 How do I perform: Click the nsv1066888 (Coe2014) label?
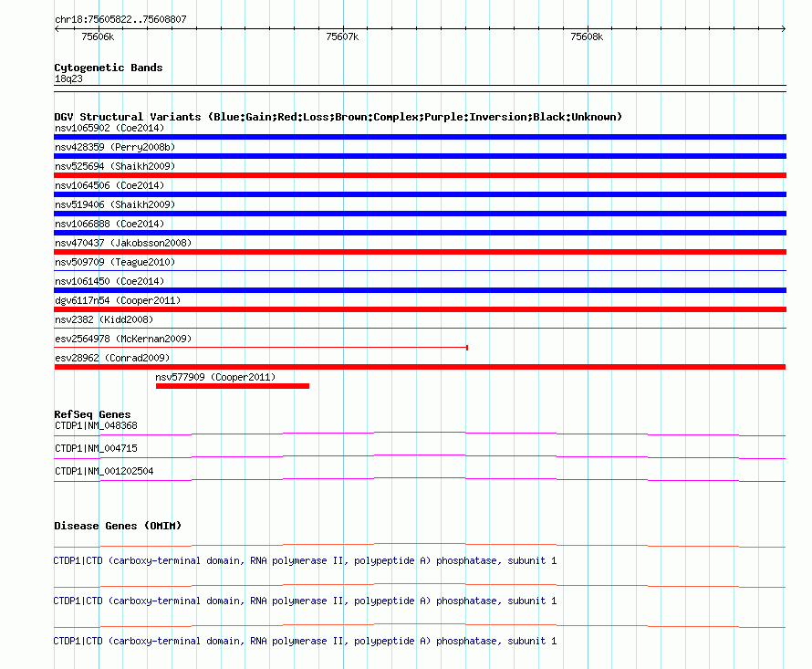109,224
